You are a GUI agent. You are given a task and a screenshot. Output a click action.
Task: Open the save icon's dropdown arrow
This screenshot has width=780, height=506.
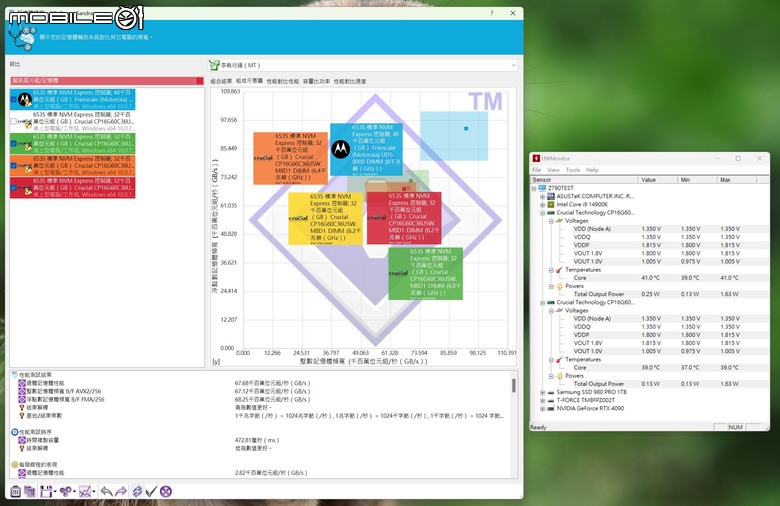(x=54, y=492)
